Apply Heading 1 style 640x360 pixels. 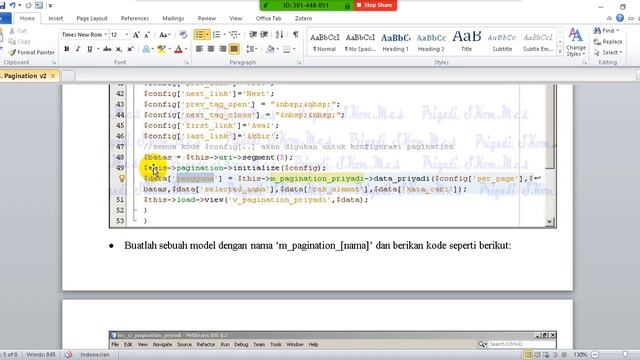395,42
